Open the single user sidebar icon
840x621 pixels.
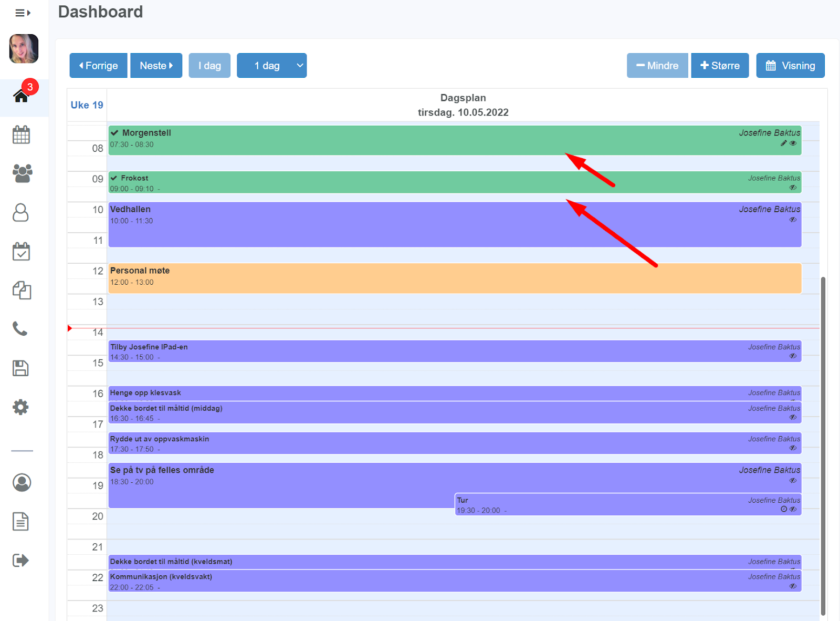point(20,212)
